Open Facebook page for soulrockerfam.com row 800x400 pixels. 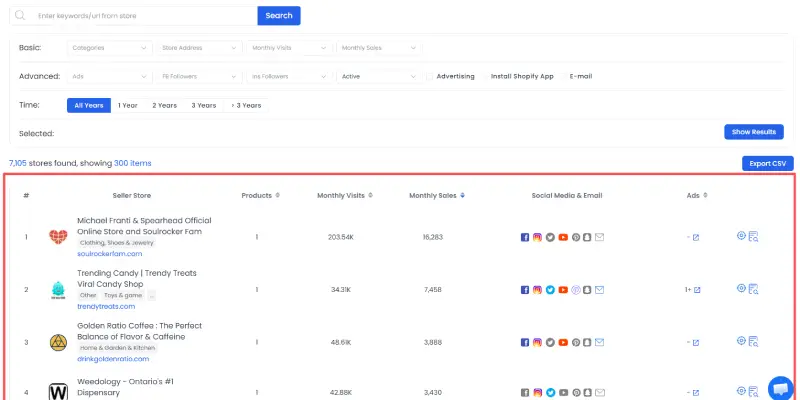524,237
